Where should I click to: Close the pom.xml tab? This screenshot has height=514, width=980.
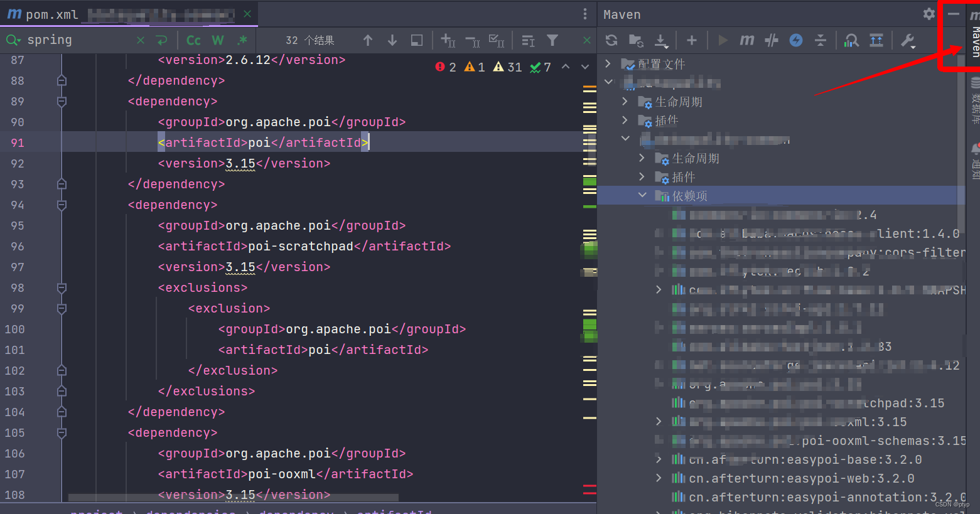point(247,14)
